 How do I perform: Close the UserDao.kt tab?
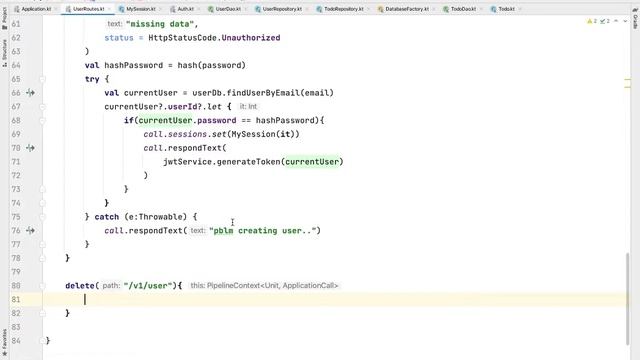pos(246,9)
